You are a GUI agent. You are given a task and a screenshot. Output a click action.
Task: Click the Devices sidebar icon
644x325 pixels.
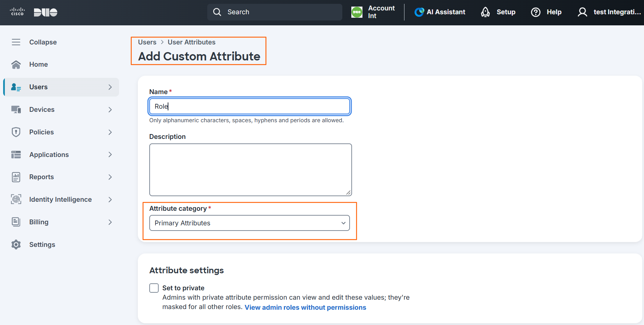[x=16, y=109]
